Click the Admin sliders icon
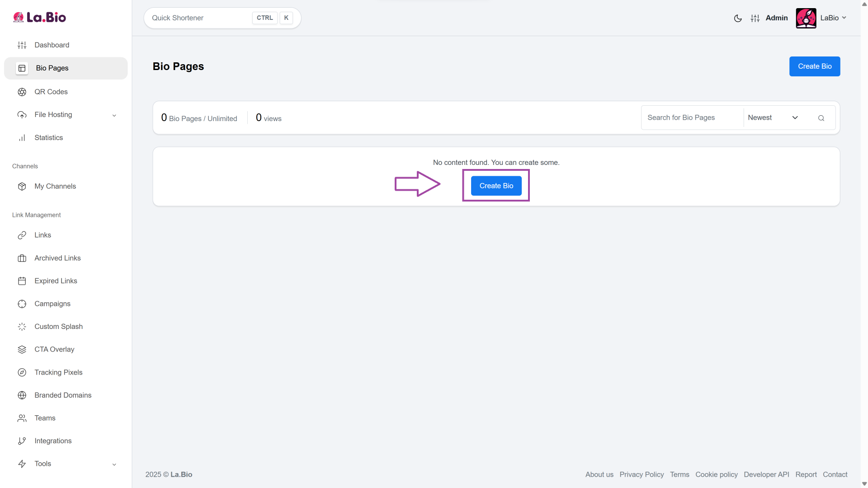Viewport: 868px width, 488px height. [x=755, y=18]
